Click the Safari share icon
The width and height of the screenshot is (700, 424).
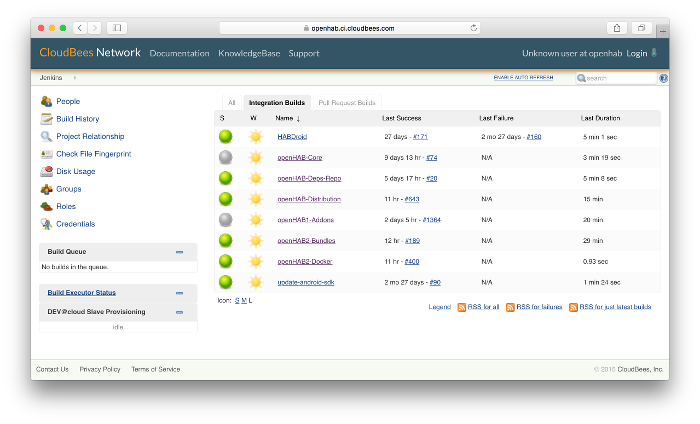click(x=618, y=28)
